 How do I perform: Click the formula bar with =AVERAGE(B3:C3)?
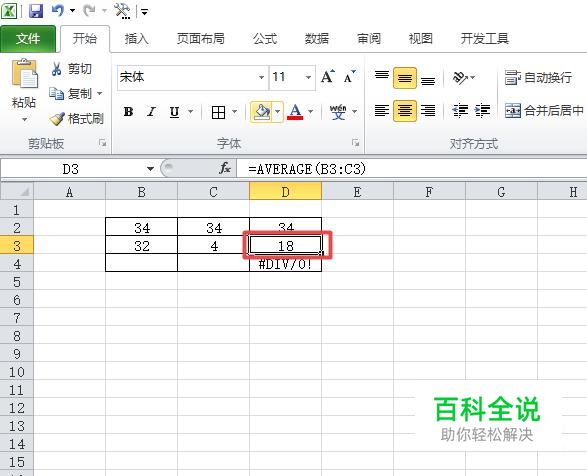[412, 169]
